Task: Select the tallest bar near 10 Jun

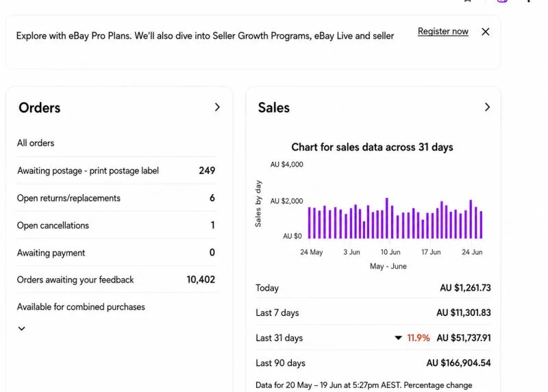Action: click(387, 218)
